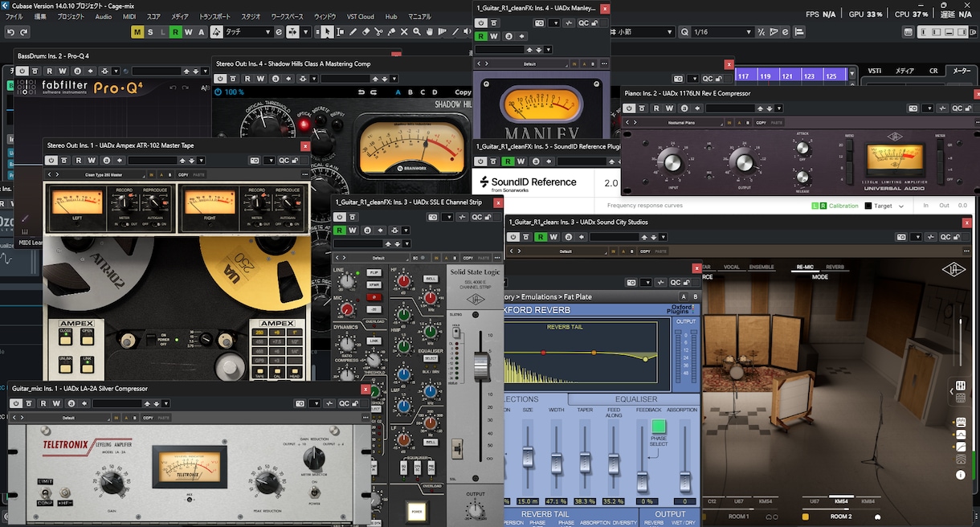Select RE-MIC mode tab in Sound City
The height and width of the screenshot is (527, 980).
tap(806, 267)
